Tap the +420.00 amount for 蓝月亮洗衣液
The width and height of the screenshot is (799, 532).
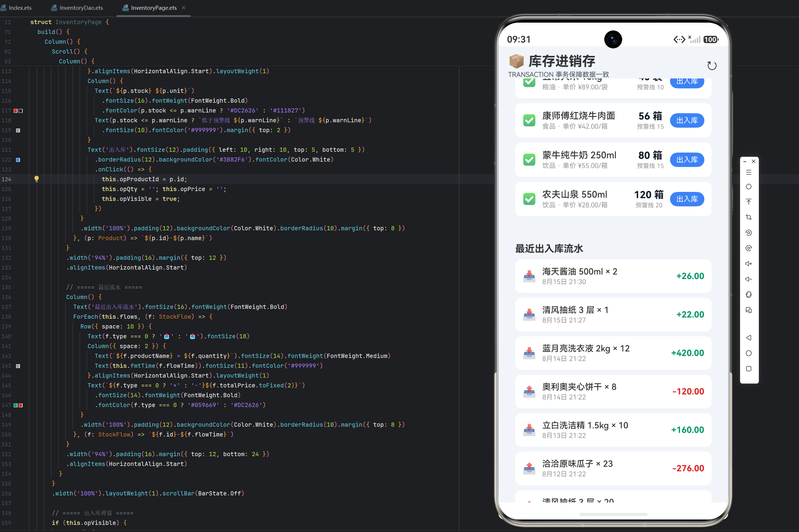(x=687, y=353)
